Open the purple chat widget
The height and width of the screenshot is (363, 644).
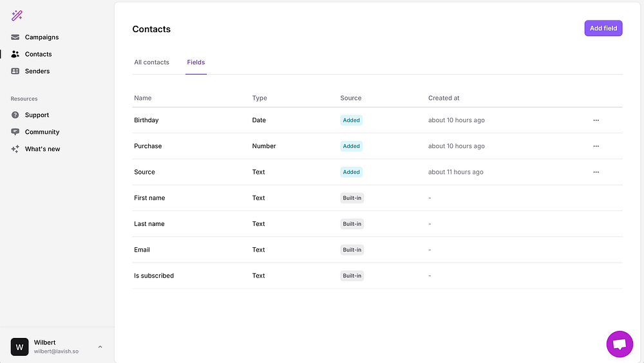[x=620, y=344]
